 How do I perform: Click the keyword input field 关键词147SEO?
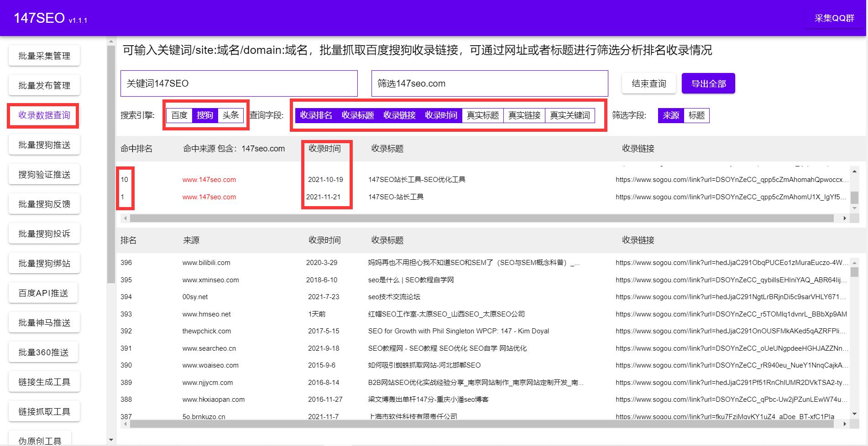[239, 83]
